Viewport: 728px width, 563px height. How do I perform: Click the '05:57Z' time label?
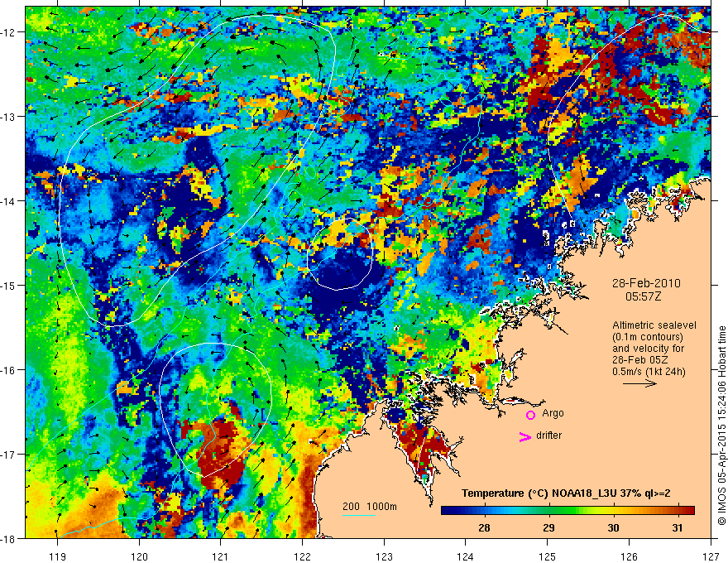coord(643,296)
